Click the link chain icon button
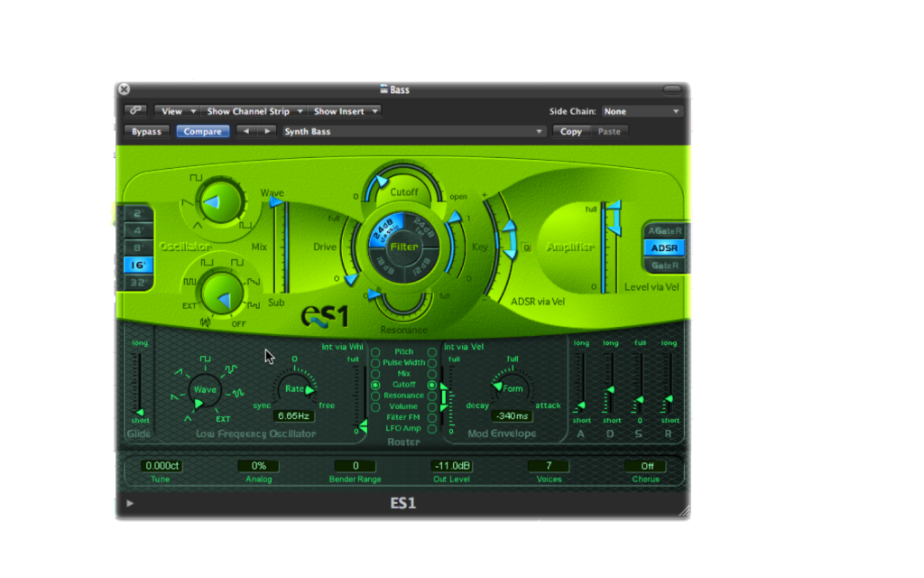924x578 pixels. click(135, 111)
